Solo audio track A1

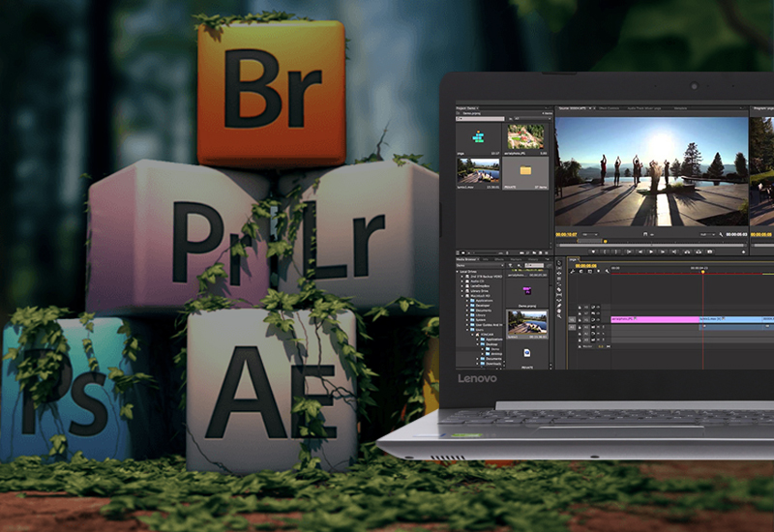point(603,327)
